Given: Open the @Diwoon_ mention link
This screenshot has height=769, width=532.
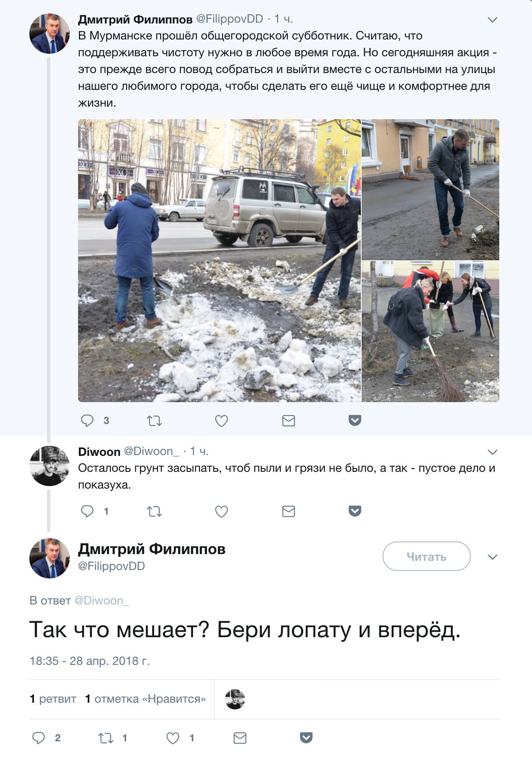Looking at the screenshot, I should click(102, 600).
